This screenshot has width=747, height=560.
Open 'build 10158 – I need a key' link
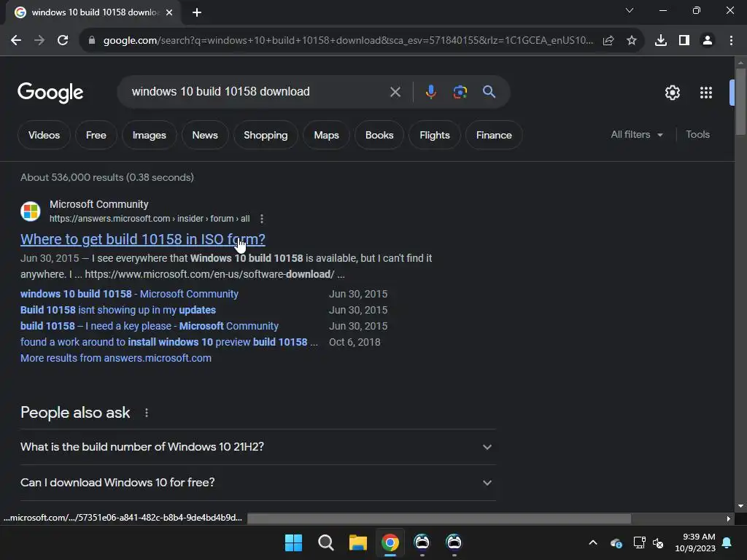pos(149,326)
